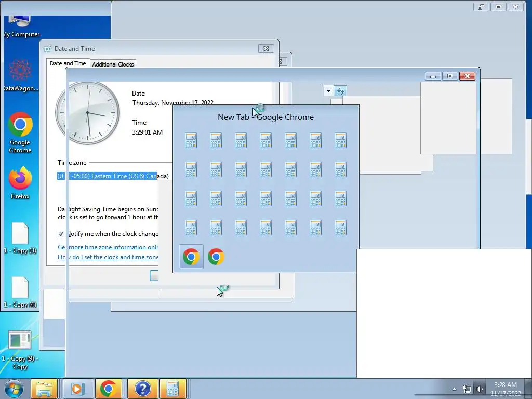Viewport: 532px width, 399px height.
Task: Switch to Calculator on the taskbar
Action: click(173, 389)
